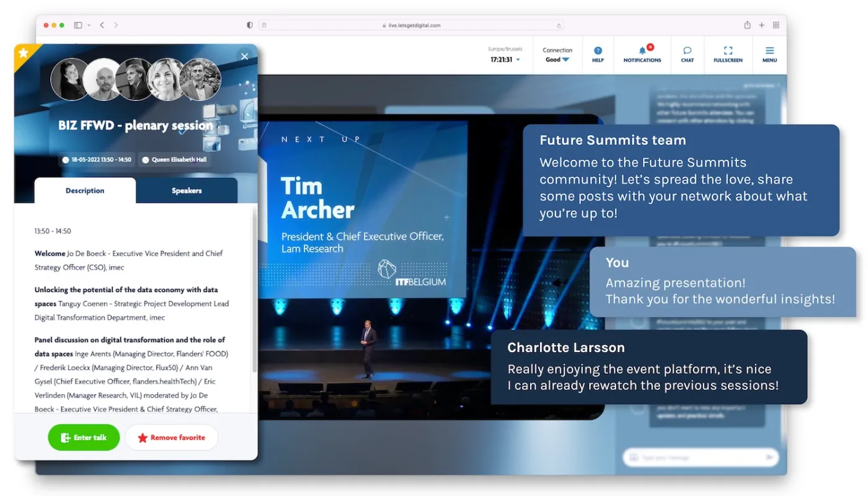Open the hamburger Menu icon
Screen dimensions: 868x496
[769, 54]
